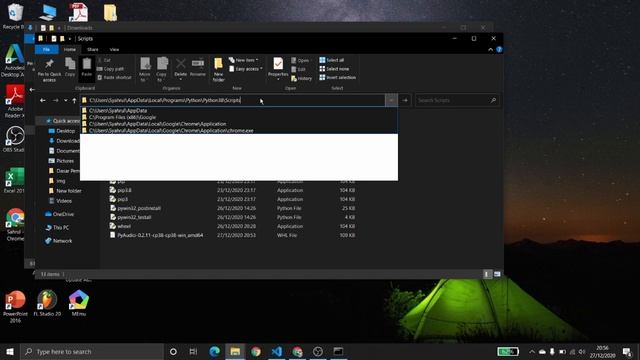This screenshot has width=640, height=360.
Task: Open the Properties ribbon icon
Action: click(x=278, y=68)
